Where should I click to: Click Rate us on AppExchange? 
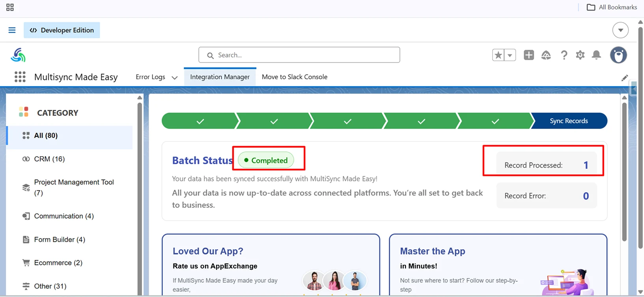coord(215,266)
